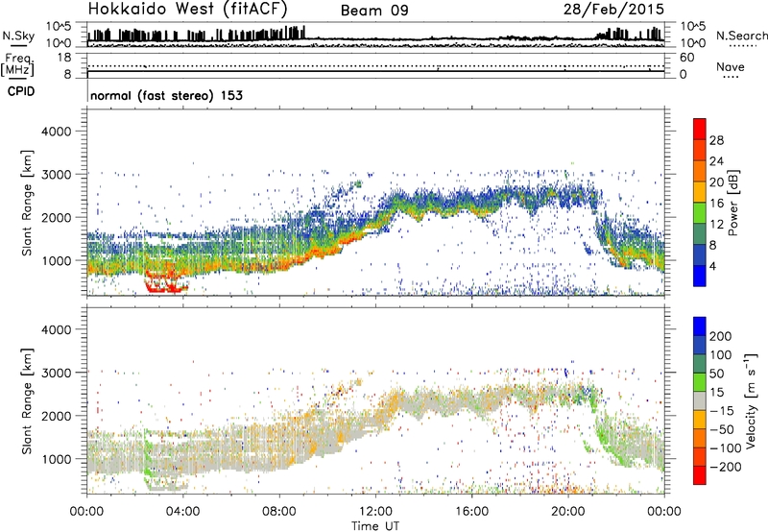768x532 pixels.
Task: Pick the gray -15 to 15 velocity segment
Action: 700,400
